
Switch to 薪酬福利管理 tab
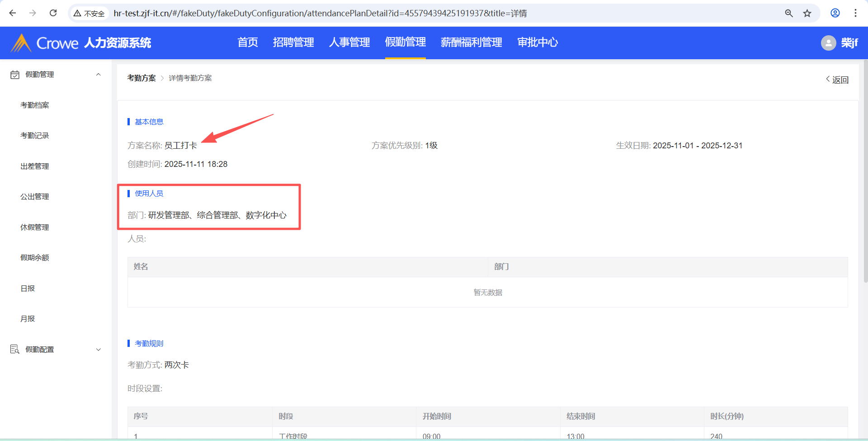[x=471, y=43]
